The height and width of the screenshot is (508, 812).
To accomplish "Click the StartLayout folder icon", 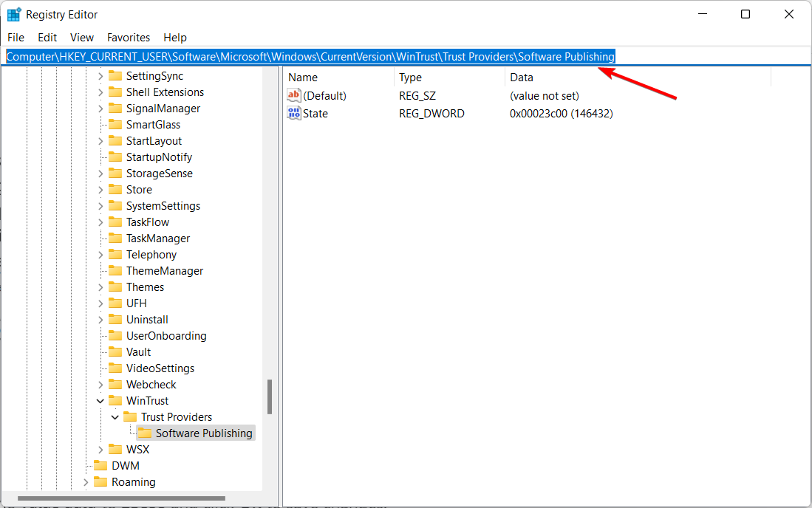I will 115,141.
